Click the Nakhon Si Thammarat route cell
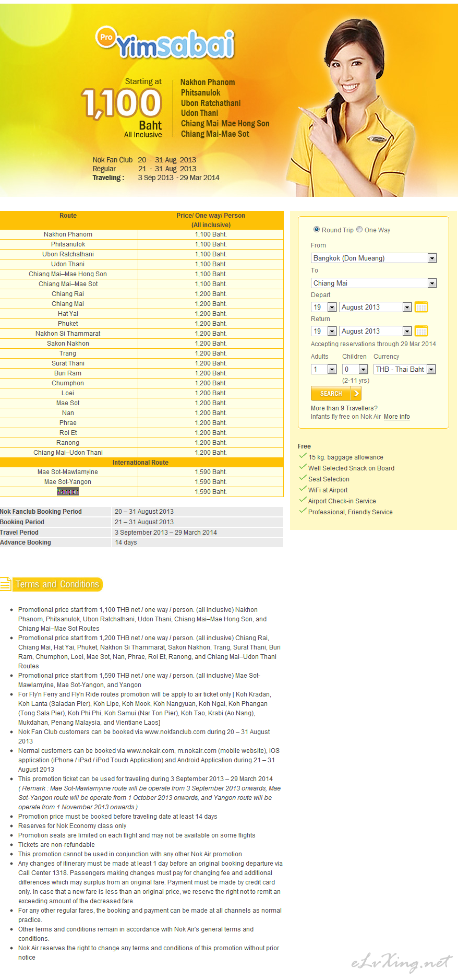Screen dimensions: 458x980 pos(68,334)
